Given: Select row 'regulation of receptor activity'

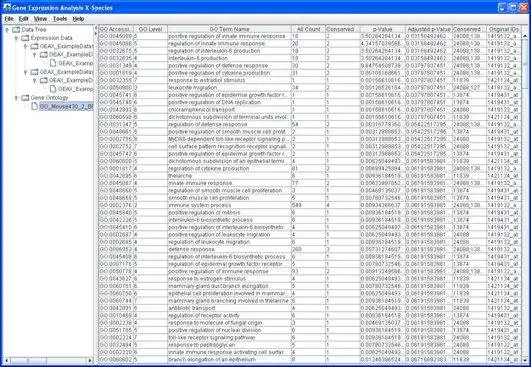Looking at the screenshot, I should click(310, 316).
